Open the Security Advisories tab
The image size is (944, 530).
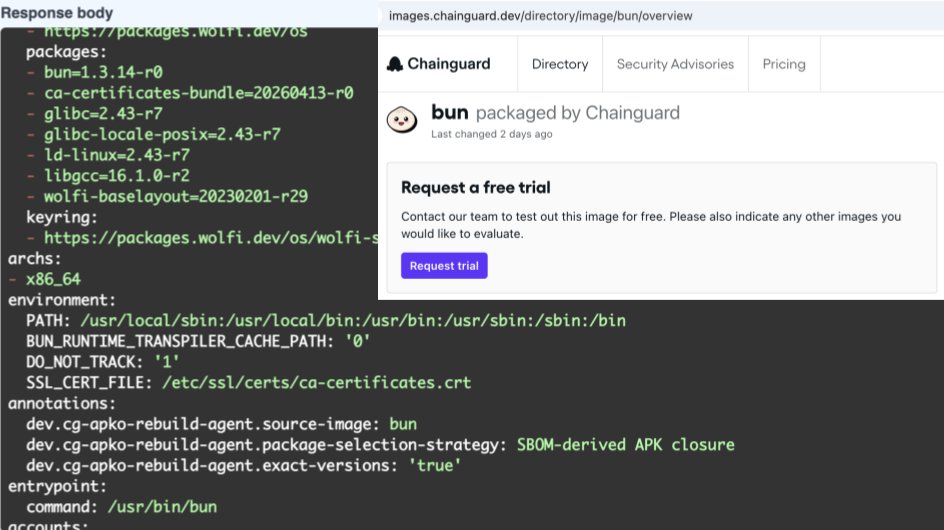click(675, 64)
